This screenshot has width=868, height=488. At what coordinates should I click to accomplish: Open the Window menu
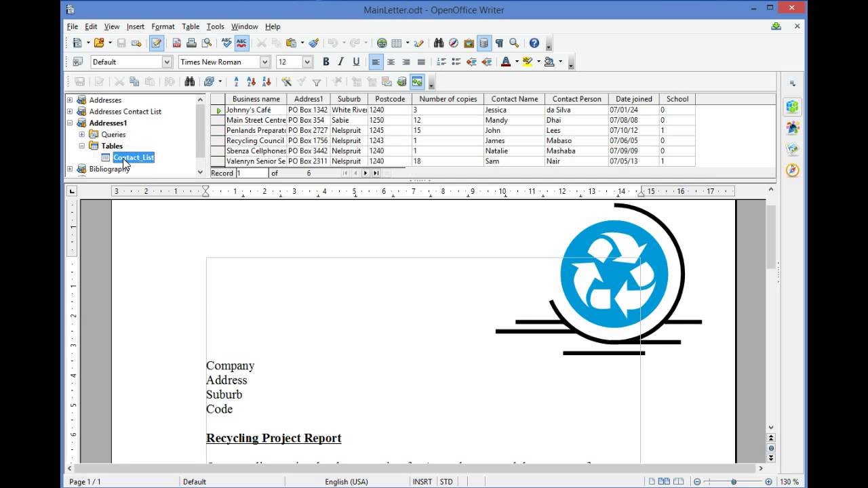tap(244, 26)
